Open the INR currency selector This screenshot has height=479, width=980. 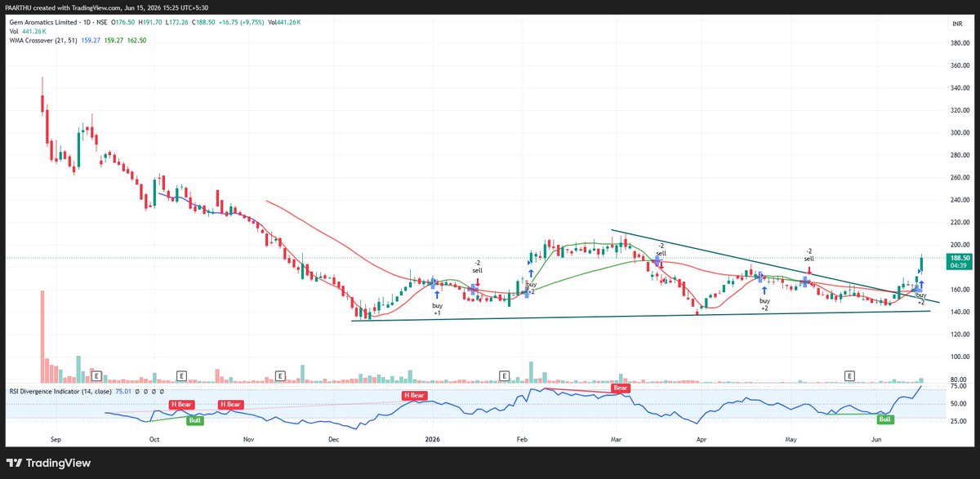pos(956,25)
